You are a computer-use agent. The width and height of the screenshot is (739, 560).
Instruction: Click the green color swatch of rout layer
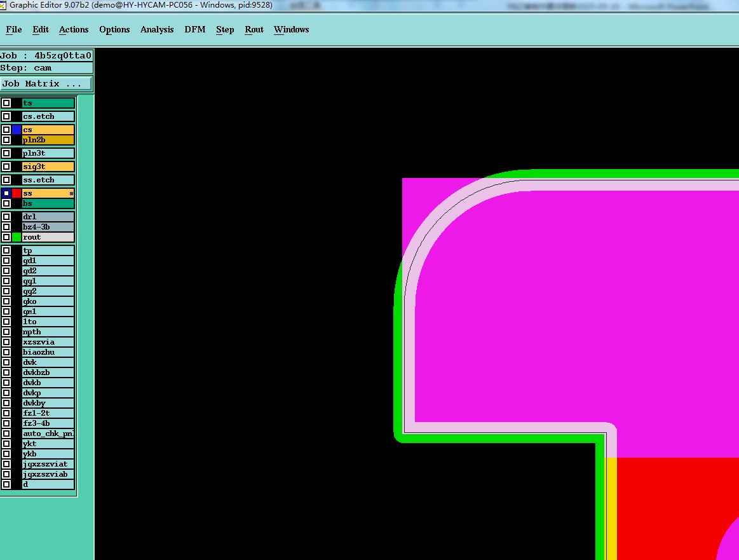(x=17, y=237)
